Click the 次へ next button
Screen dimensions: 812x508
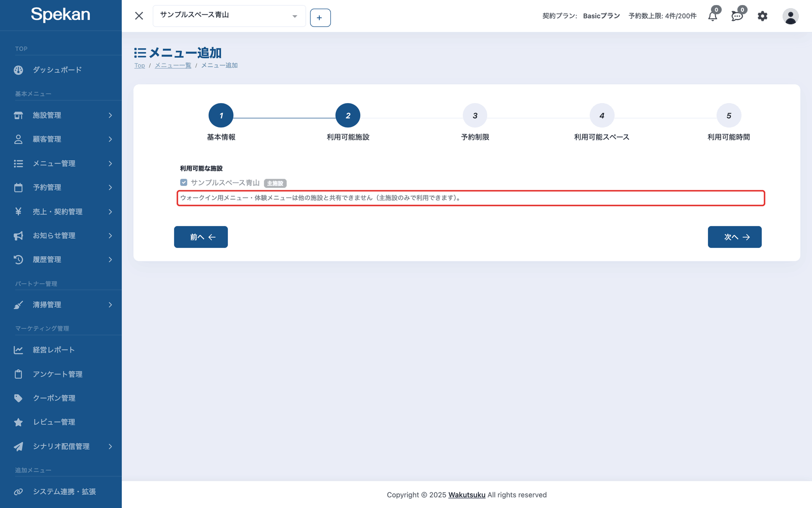[735, 237]
